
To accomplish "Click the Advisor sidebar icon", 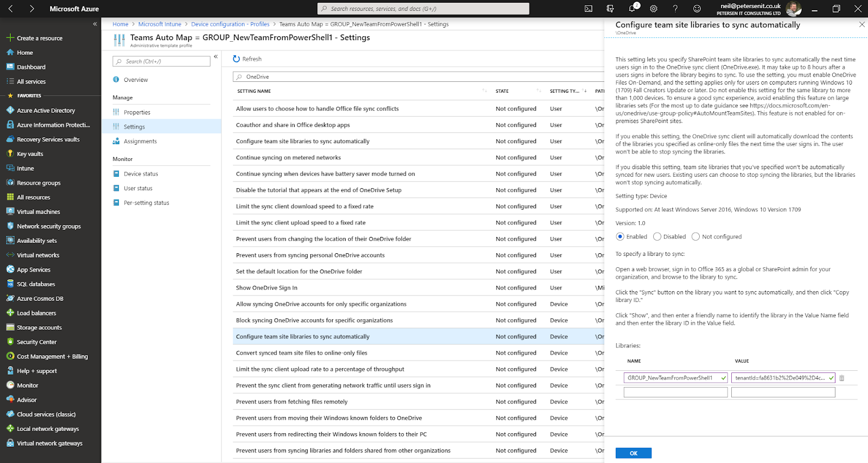I will [10, 400].
